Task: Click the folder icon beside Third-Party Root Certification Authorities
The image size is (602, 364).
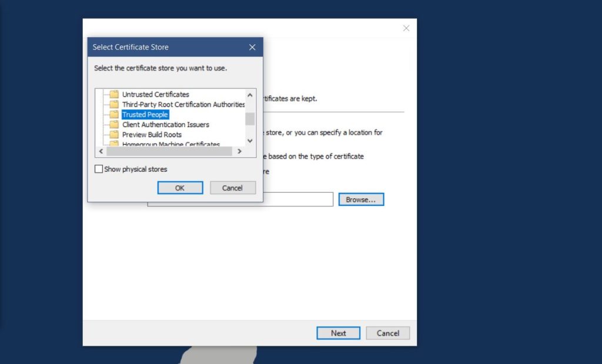Action: pos(115,104)
